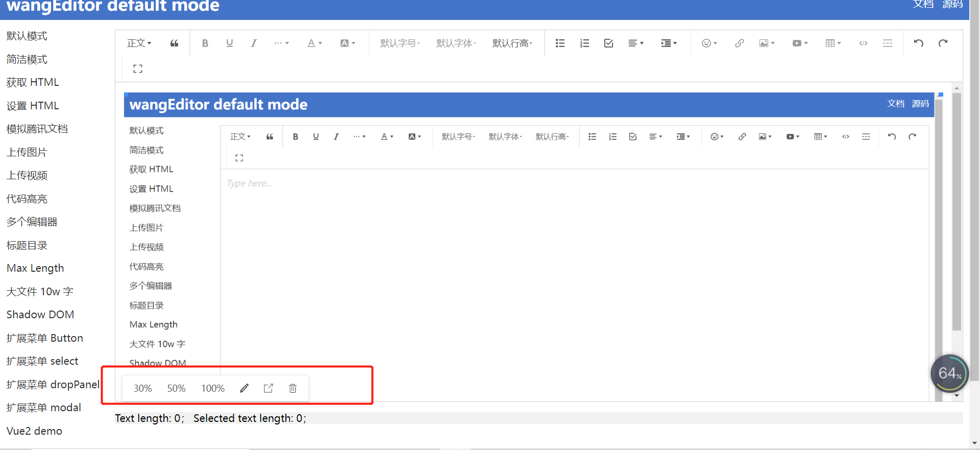Insert code block from main toolbar
980x450 pixels.
pyautogui.click(x=863, y=43)
